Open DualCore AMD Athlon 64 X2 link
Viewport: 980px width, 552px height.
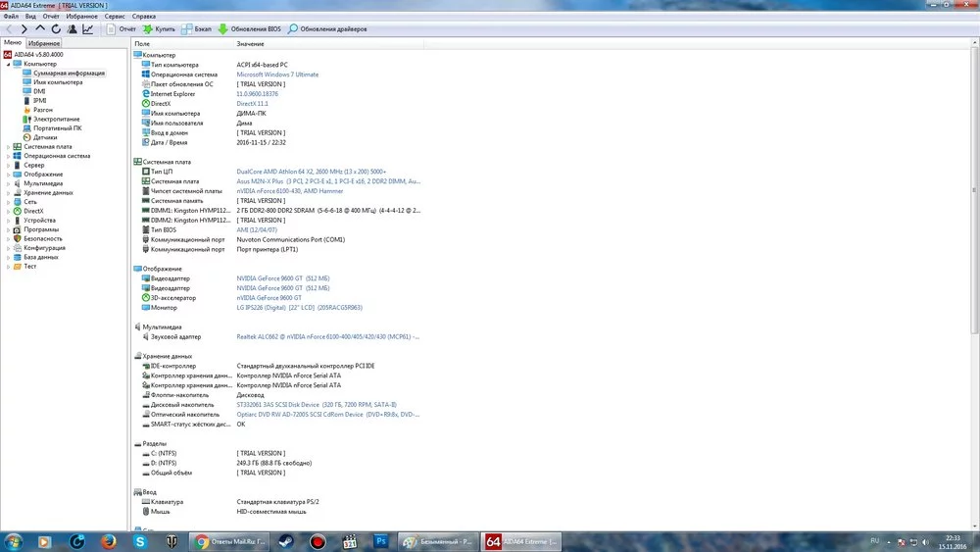(312, 172)
